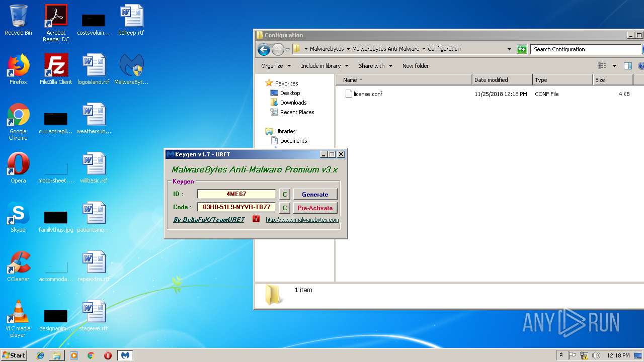This screenshot has width=644, height=362.
Task: Click the ID field showing 4ME67
Action: [x=236, y=194]
